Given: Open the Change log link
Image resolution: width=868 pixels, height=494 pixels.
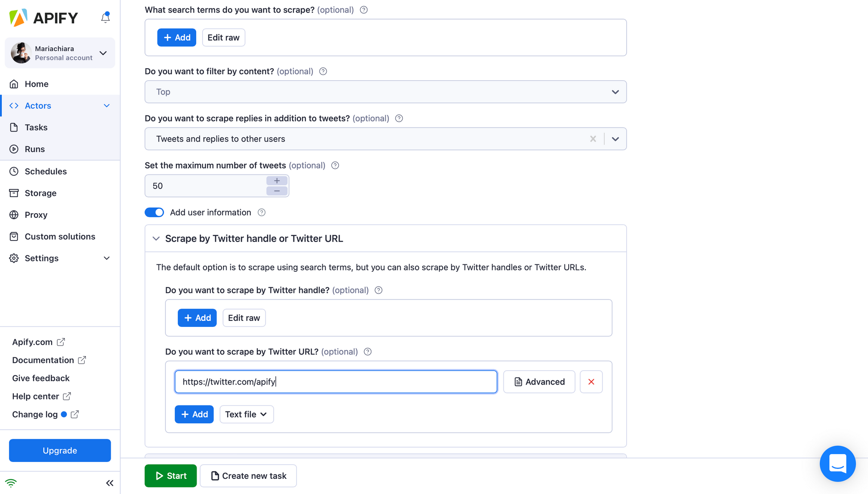Looking at the screenshot, I should click(x=45, y=414).
